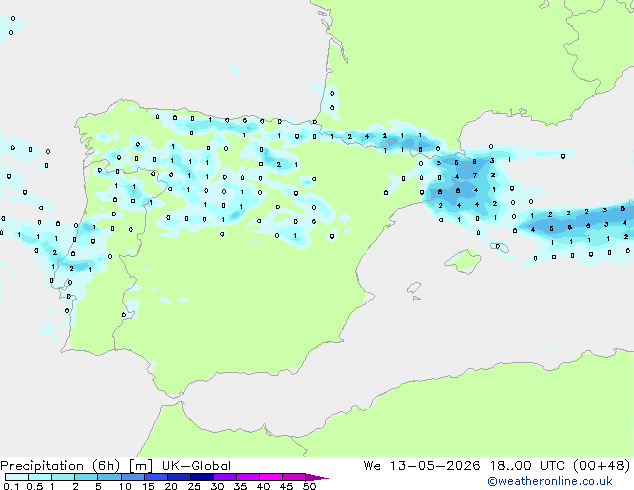Click the above-50 arrow tip of the legend
This screenshot has height=490, width=634.
click(x=317, y=477)
